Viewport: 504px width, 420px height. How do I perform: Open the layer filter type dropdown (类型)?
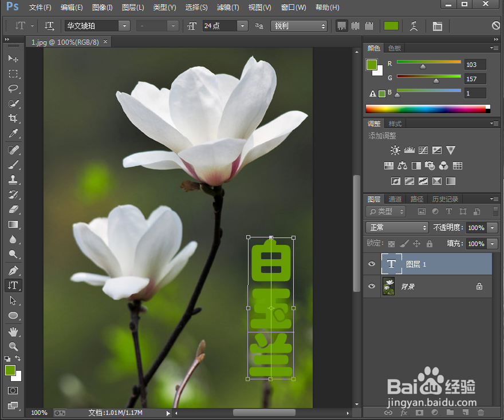tap(385, 211)
